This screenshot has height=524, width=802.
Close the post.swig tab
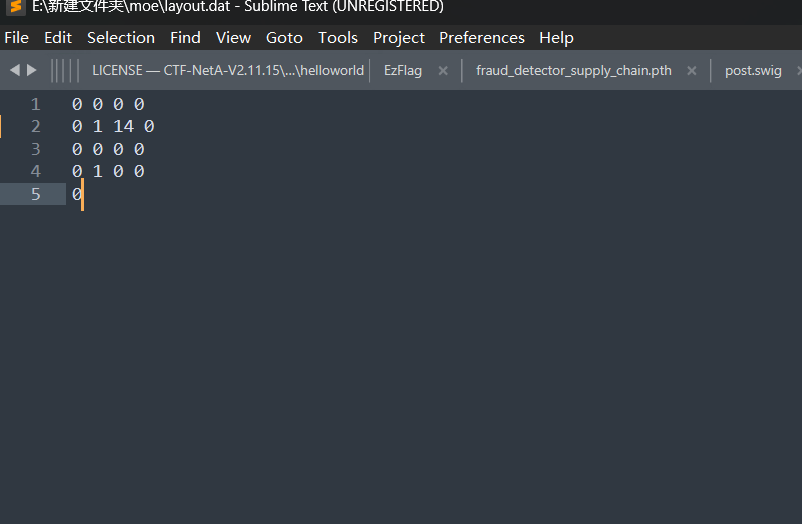pos(799,71)
